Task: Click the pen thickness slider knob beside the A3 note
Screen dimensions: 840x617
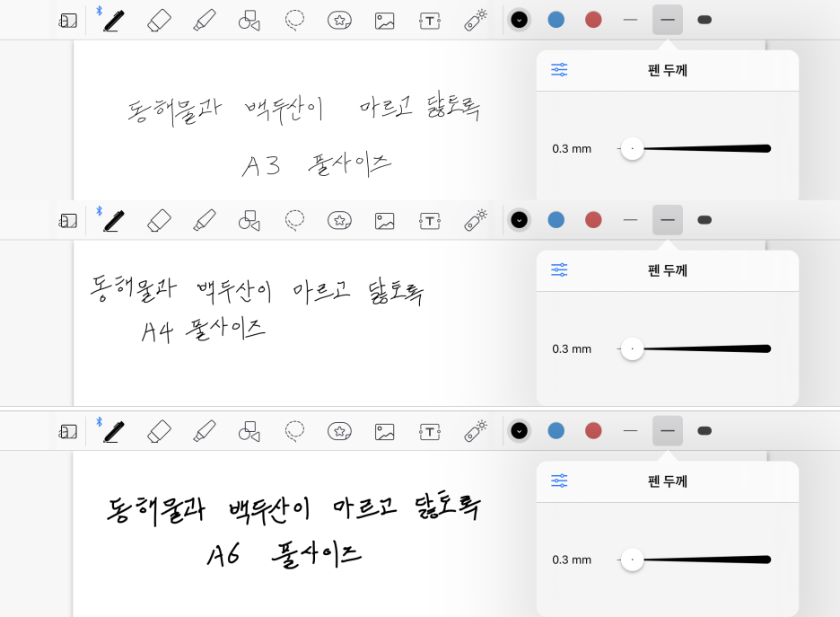Action: (x=632, y=148)
